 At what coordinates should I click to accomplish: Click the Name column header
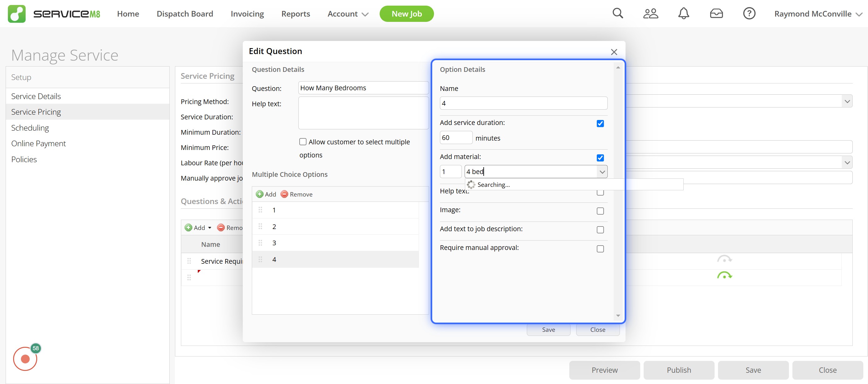click(211, 244)
